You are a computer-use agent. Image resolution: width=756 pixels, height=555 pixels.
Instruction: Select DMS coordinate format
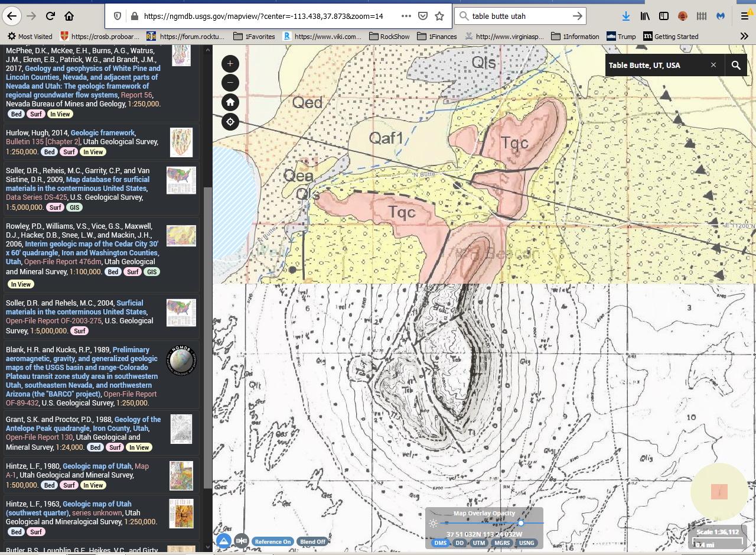[x=441, y=543]
